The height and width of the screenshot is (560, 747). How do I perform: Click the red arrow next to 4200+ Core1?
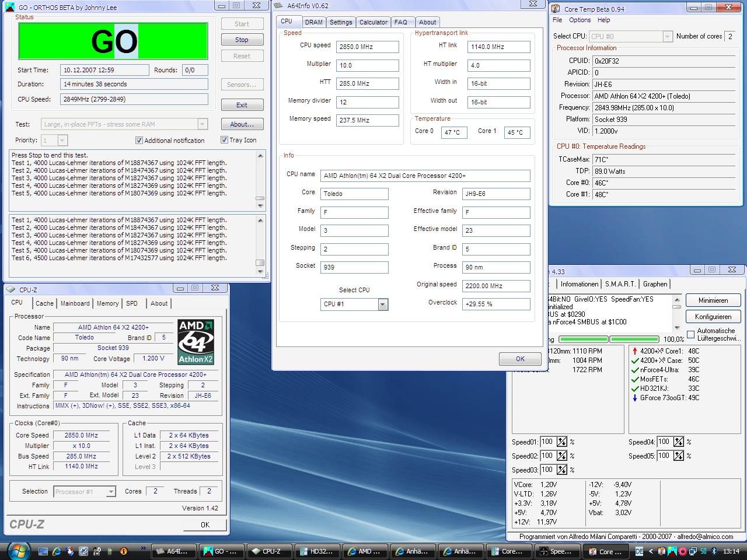(635, 351)
